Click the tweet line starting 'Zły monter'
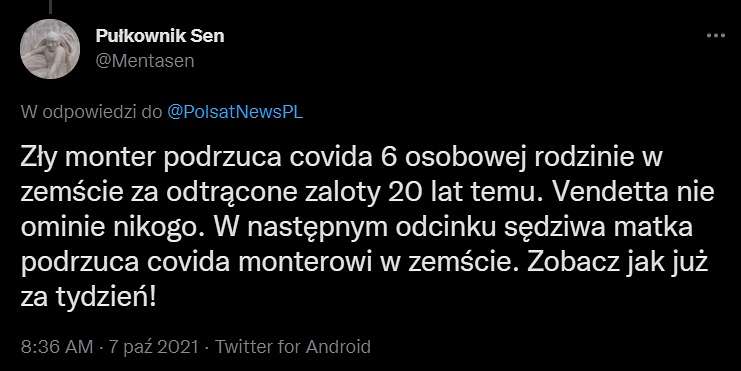 (x=342, y=158)
